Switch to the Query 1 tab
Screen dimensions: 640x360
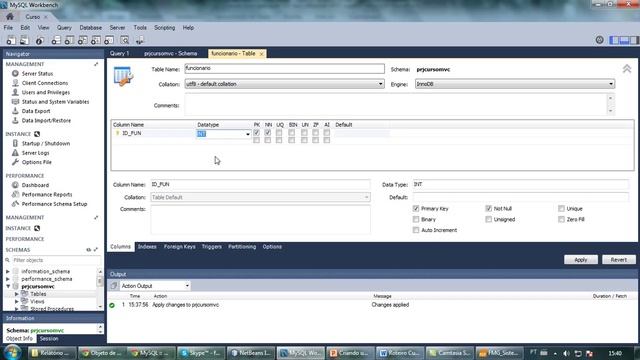(119, 53)
